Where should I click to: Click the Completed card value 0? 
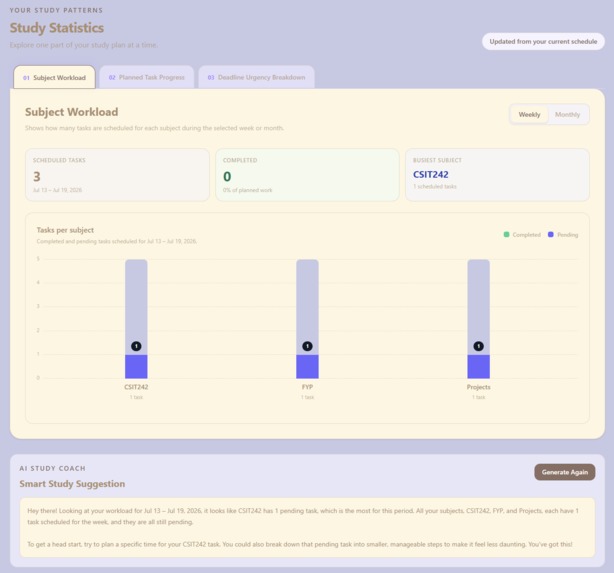[x=227, y=177]
